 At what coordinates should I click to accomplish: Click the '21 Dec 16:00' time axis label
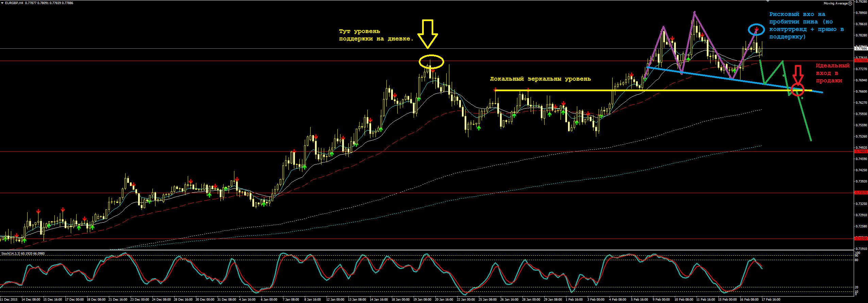[118, 300]
